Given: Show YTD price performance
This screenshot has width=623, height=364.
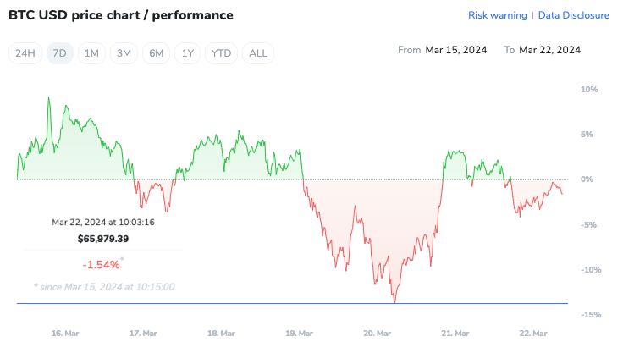Looking at the screenshot, I should (221, 53).
